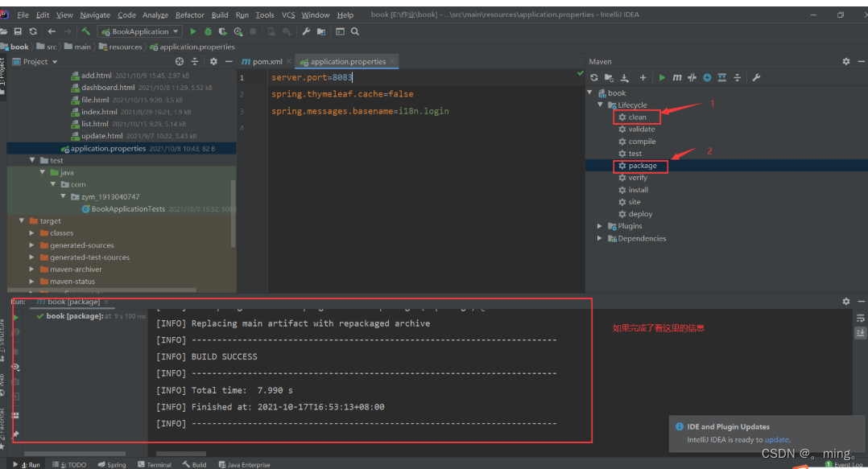Click the Search Everywhere magnifier icon
The width and height of the screenshot is (868, 469).
coord(355,31)
